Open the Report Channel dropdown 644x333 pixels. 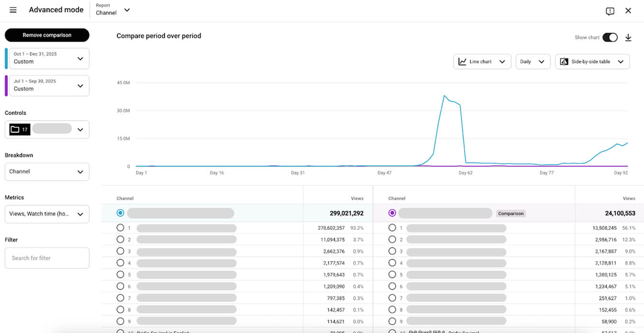point(113,10)
